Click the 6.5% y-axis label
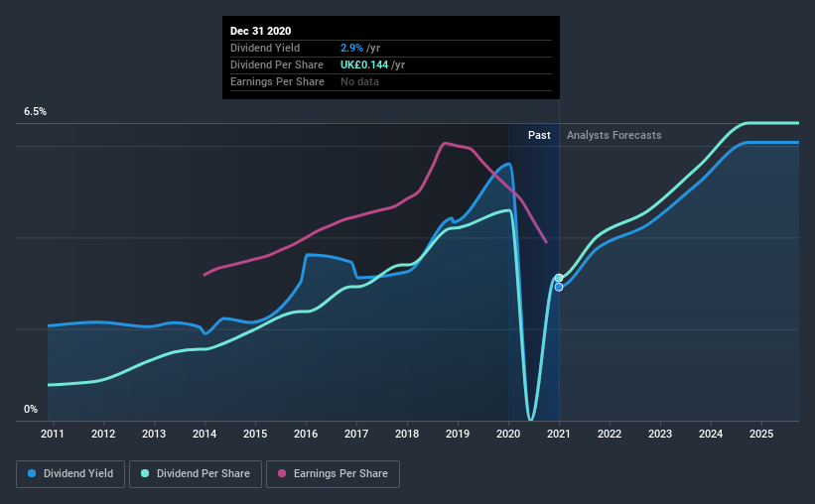The width and height of the screenshot is (815, 504). click(35, 112)
